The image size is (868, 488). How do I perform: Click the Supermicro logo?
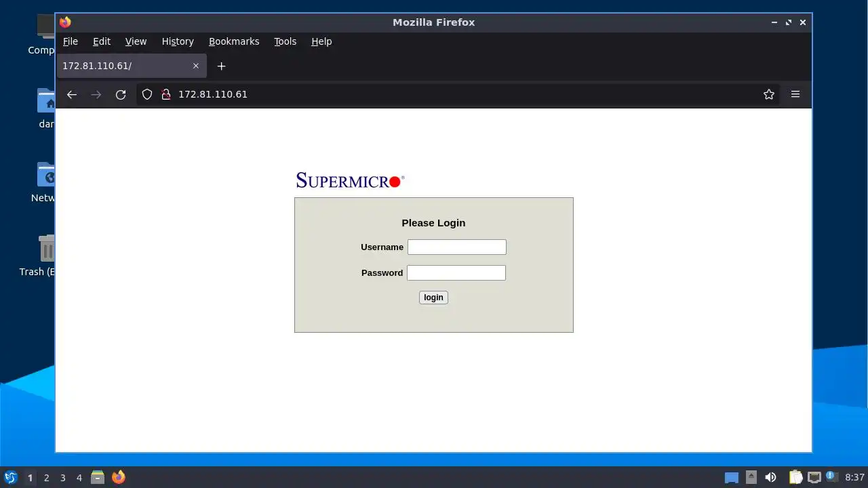350,180
